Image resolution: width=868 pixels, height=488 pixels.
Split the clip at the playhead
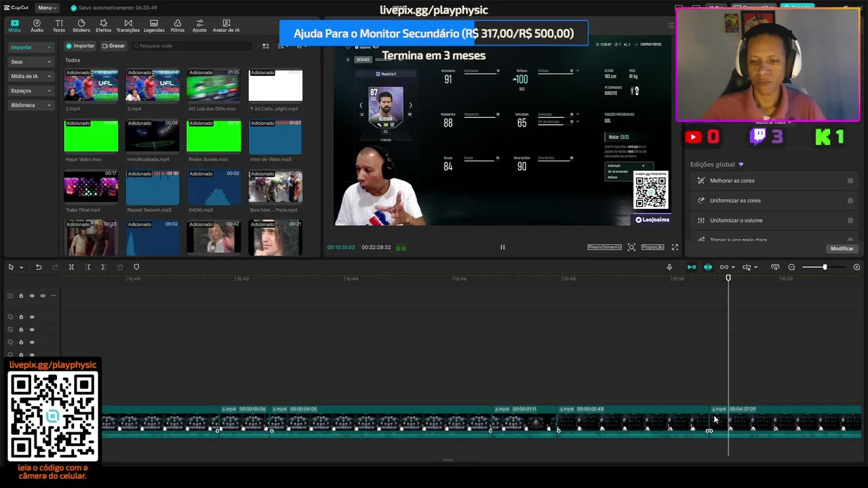[71, 267]
